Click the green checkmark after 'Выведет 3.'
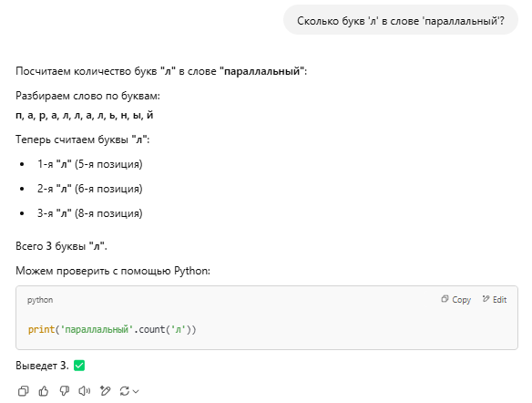 point(79,366)
